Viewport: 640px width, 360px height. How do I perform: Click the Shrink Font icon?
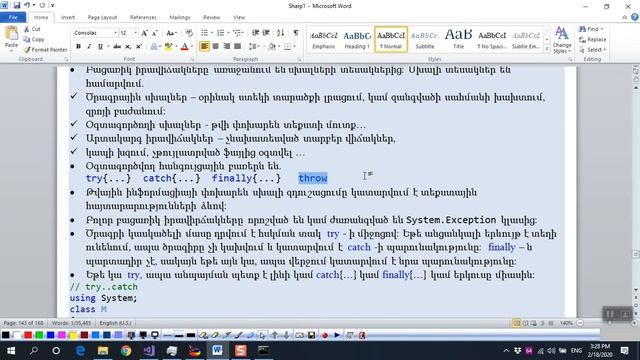[155, 33]
